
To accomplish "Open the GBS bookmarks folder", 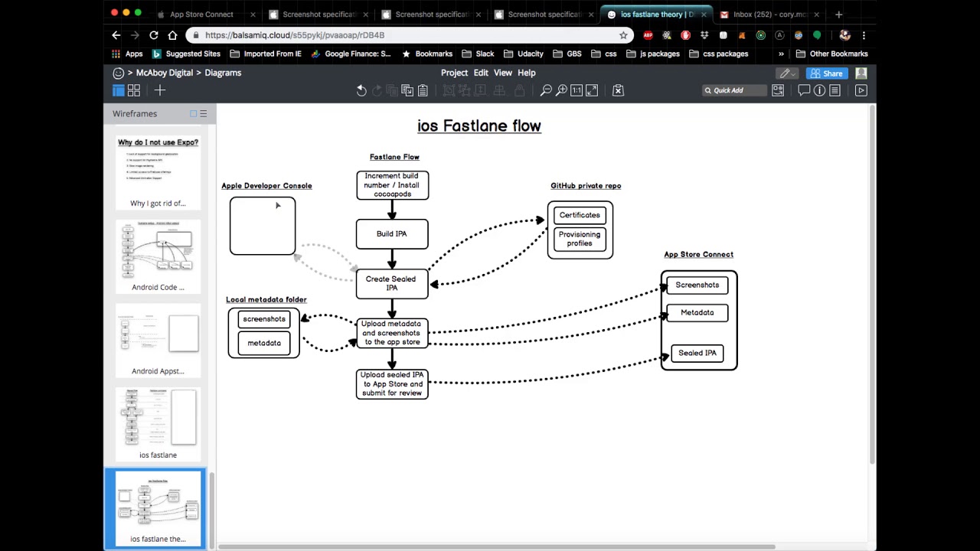I will (567, 54).
